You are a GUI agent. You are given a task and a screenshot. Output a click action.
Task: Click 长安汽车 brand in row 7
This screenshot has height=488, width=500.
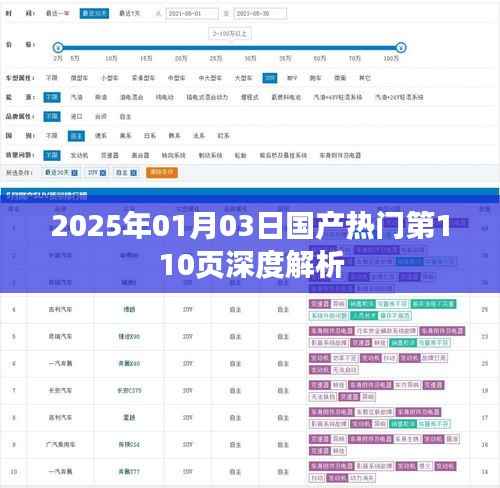point(60,390)
